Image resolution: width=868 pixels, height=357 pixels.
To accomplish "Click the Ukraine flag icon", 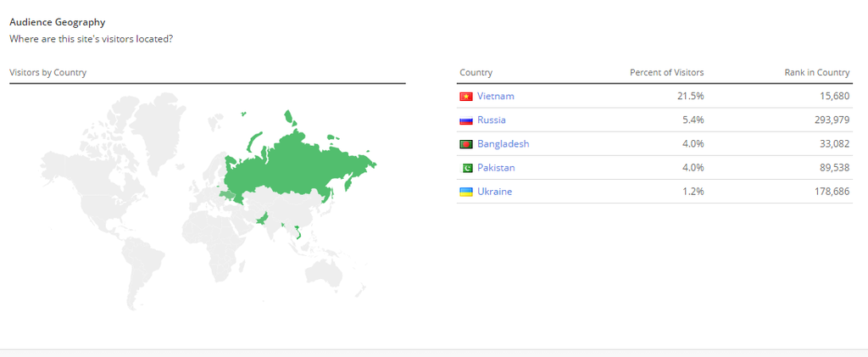I will (x=465, y=192).
